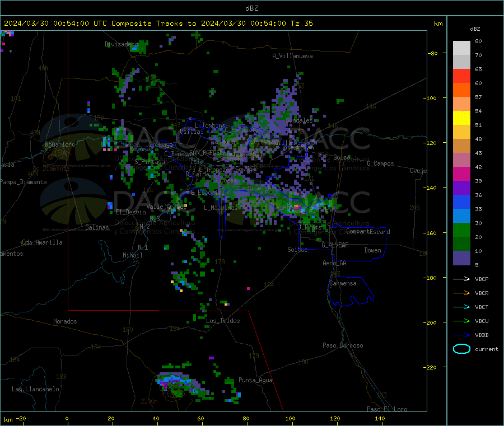Click the 'Divisadero' map label

[x=121, y=44]
